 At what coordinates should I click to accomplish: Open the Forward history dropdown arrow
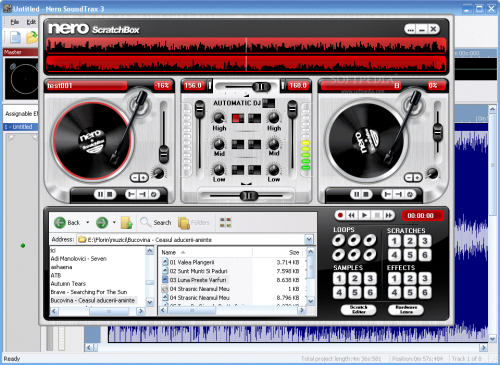(114, 222)
